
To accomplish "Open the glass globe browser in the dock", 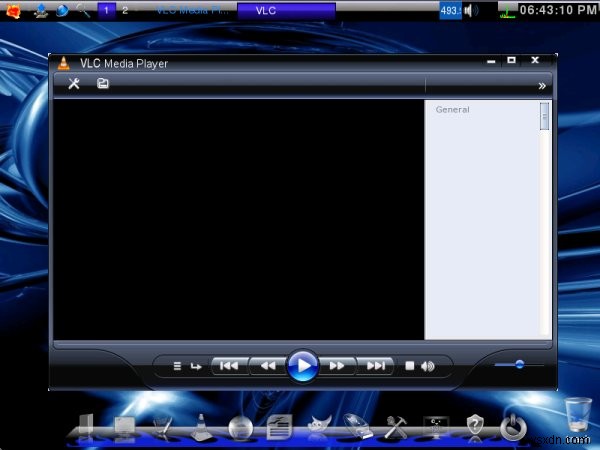I will 240,427.
